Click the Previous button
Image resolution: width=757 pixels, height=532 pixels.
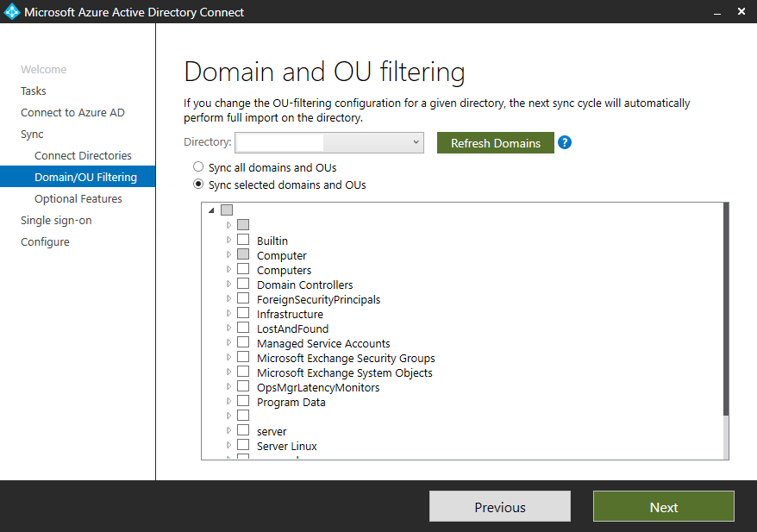[x=500, y=506]
